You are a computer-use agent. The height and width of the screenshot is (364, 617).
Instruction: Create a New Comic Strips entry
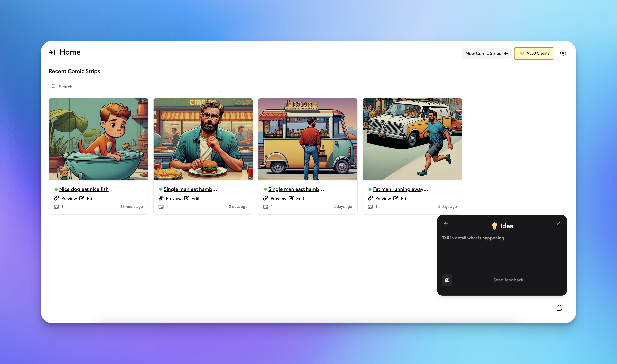(x=486, y=54)
